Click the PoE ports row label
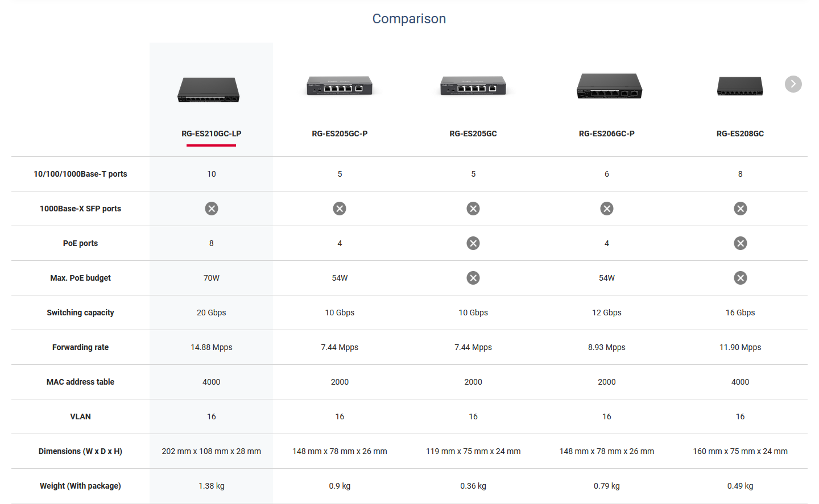Image resolution: width=819 pixels, height=504 pixels. coord(80,243)
